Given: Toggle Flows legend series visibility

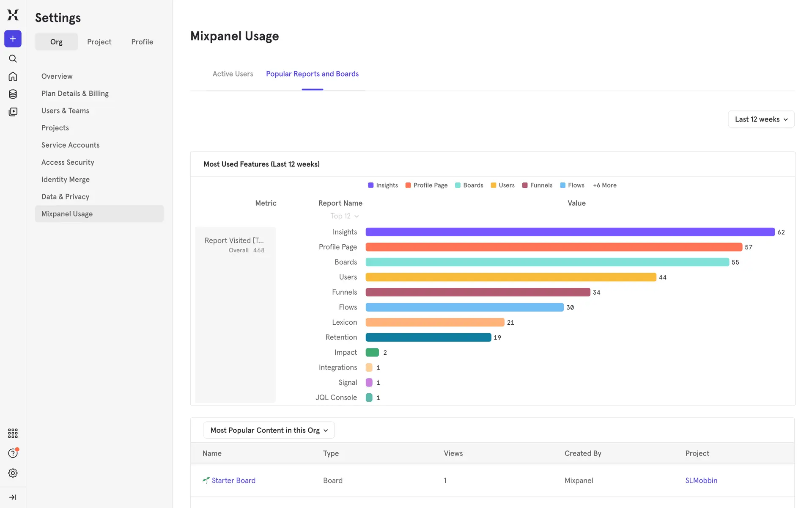Looking at the screenshot, I should pos(572,185).
